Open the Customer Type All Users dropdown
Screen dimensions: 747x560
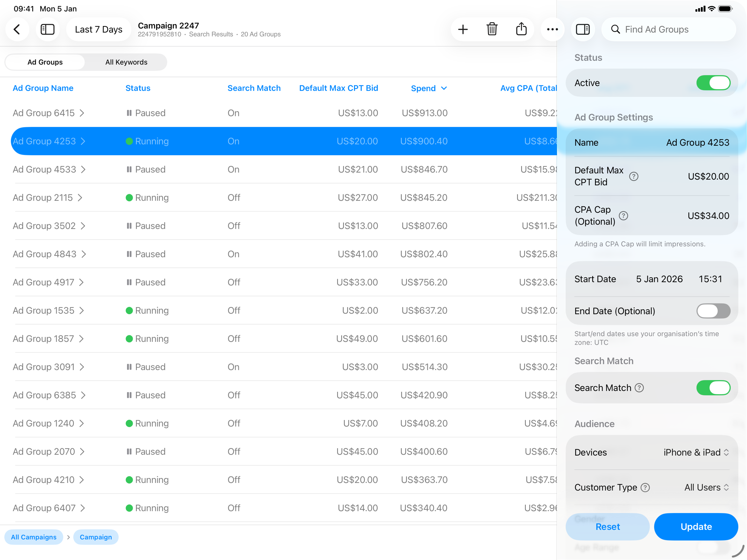pos(707,487)
